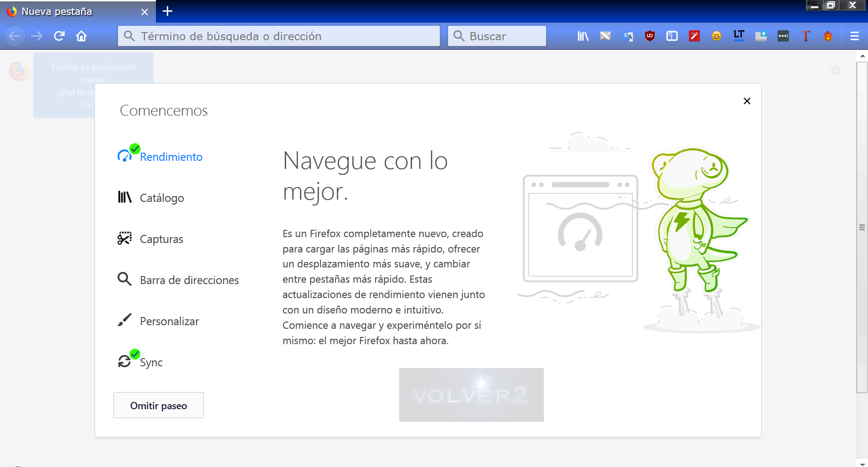Go back one page

(x=14, y=36)
